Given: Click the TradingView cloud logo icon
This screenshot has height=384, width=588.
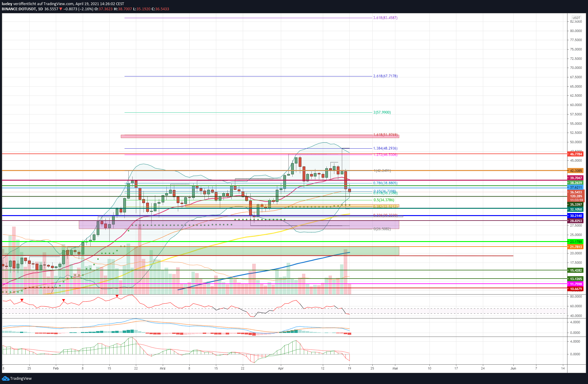Looking at the screenshot, I should [5, 379].
